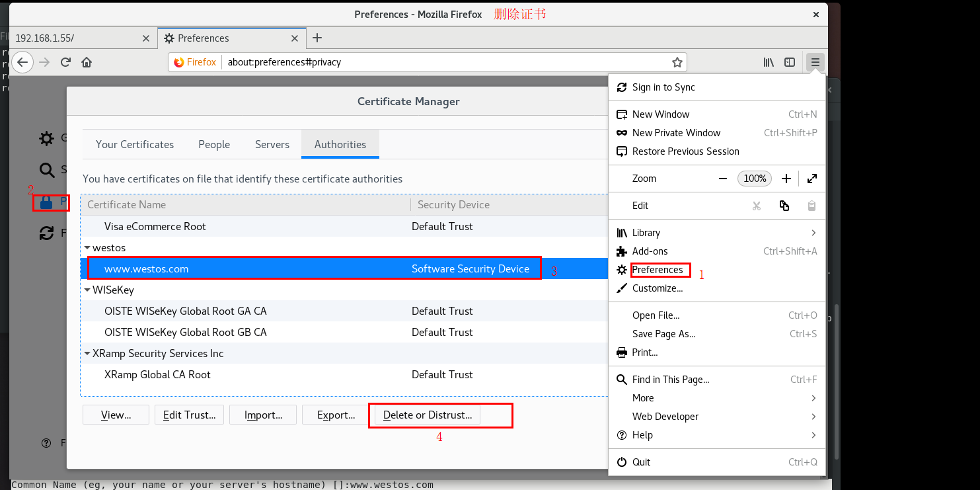
Task: Select the www.westos.com certificate row
Action: tap(344, 268)
